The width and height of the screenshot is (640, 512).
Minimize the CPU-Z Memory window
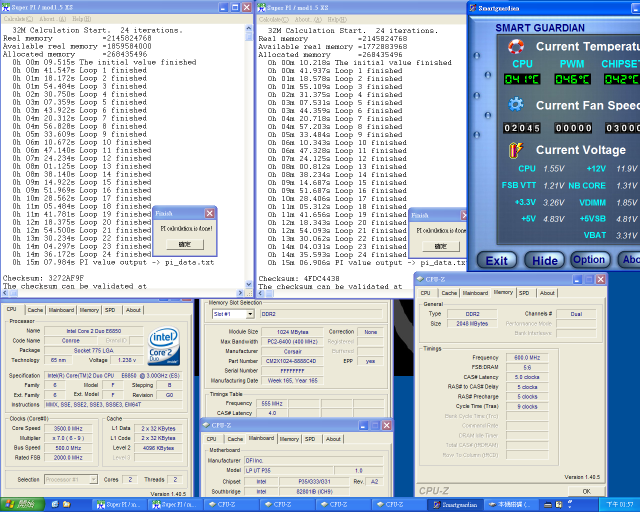click(x=577, y=279)
